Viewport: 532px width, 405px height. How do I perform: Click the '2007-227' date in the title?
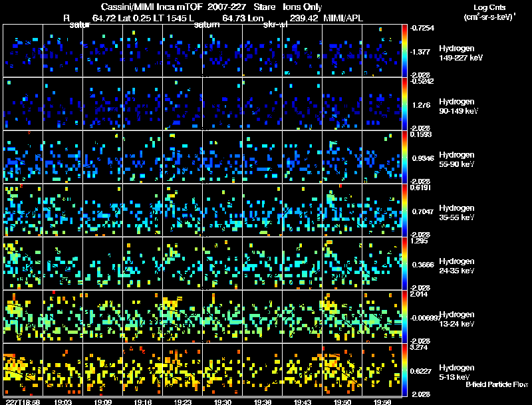[x=226, y=7]
